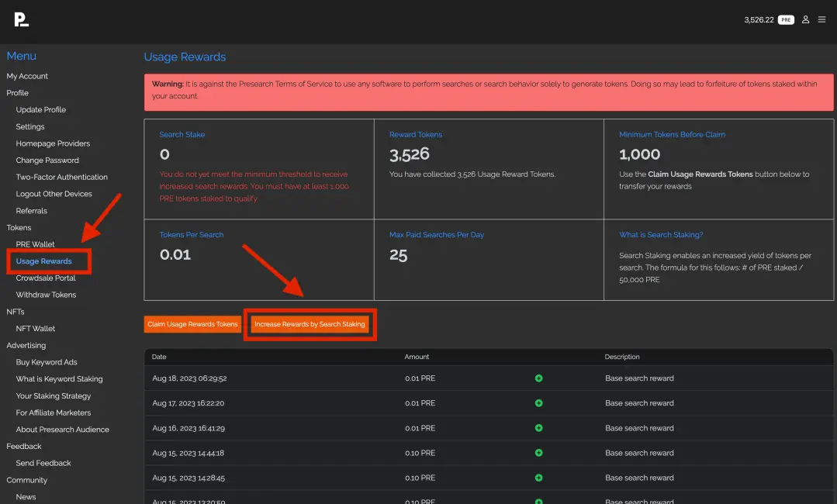Screen dimensions: 837x504
Task: Select Profile menu section
Action: point(18,93)
